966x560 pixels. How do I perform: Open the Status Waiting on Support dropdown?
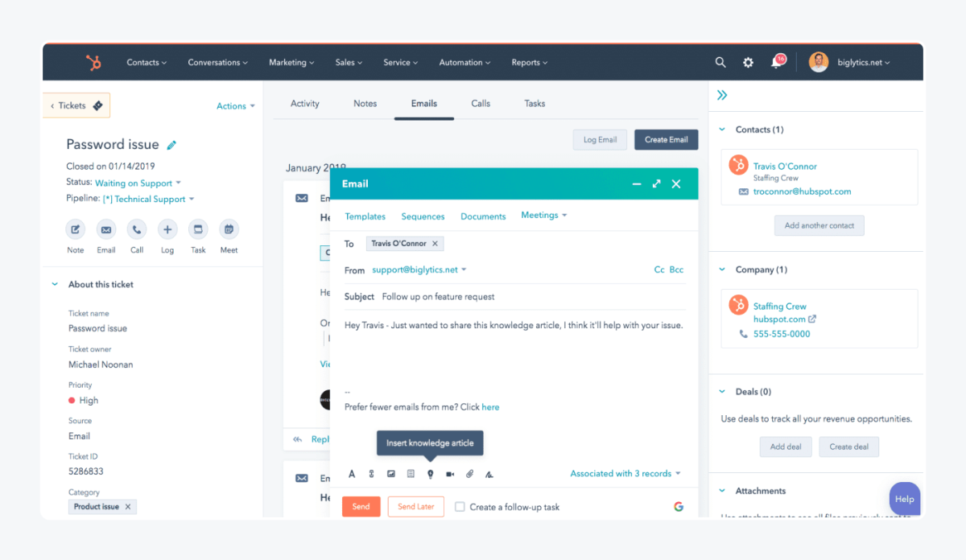point(135,183)
